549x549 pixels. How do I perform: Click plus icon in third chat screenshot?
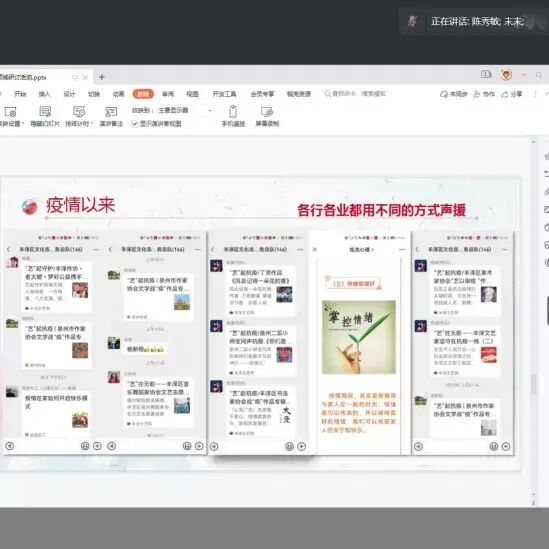(301, 446)
